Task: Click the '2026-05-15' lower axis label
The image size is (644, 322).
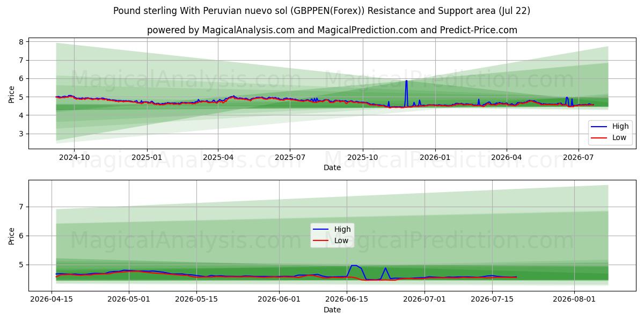Action: tap(196, 300)
